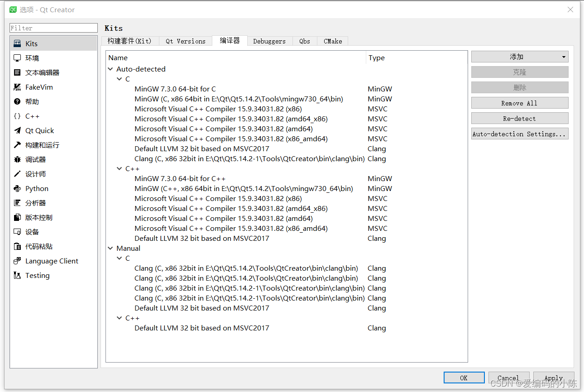
Task: Click the Remove All button
Action: click(520, 103)
